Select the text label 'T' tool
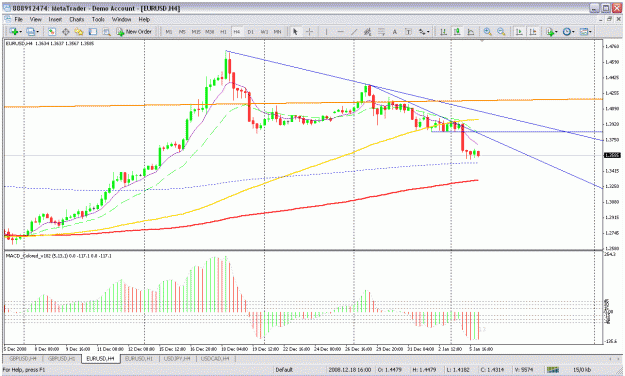The width and height of the screenshot is (625, 376). click(x=408, y=31)
